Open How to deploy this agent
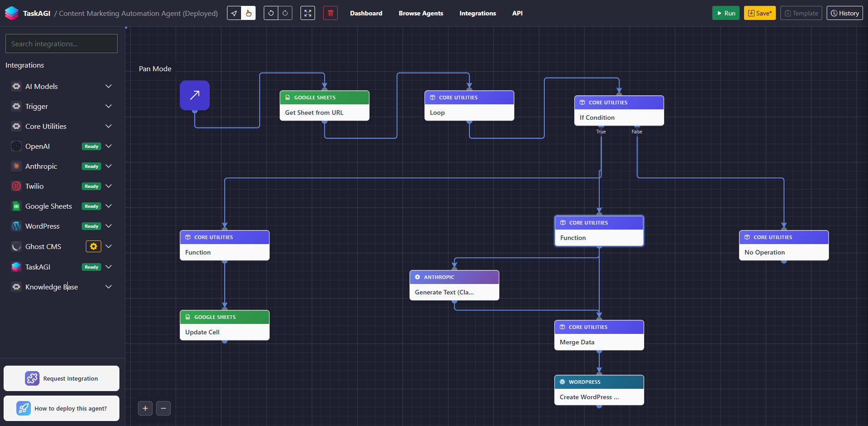Image resolution: width=868 pixels, height=426 pixels. (x=61, y=408)
